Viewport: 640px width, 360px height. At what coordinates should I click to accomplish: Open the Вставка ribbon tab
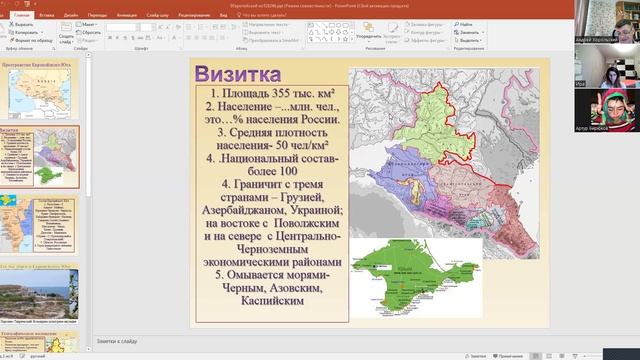(47, 15)
